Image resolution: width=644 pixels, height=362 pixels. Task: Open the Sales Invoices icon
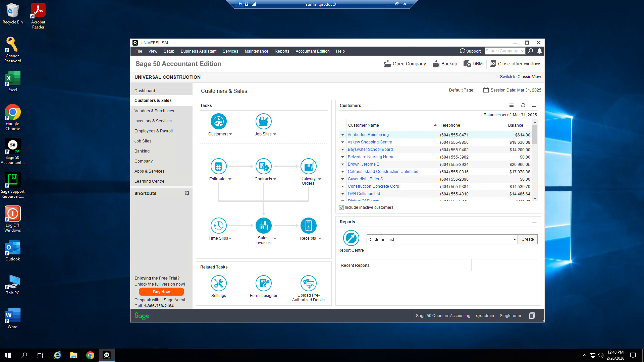pyautogui.click(x=264, y=225)
